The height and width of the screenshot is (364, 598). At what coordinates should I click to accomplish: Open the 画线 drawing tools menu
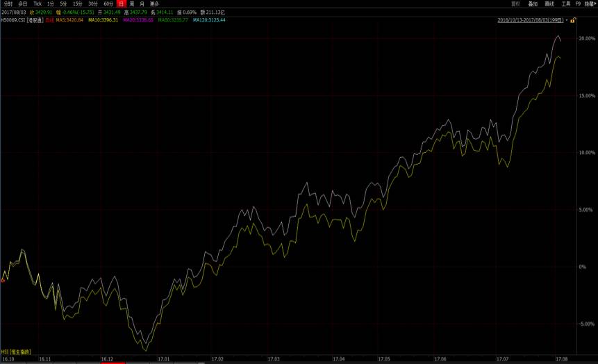pos(549,3)
